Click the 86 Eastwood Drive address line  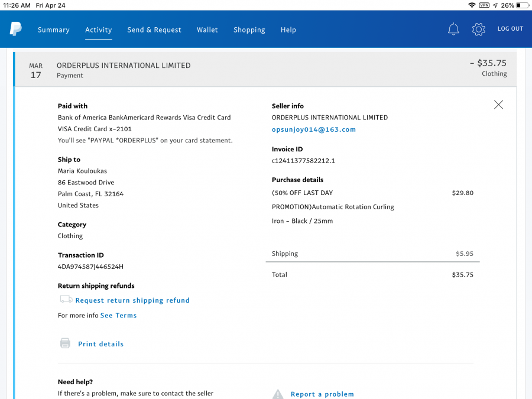coord(86,183)
